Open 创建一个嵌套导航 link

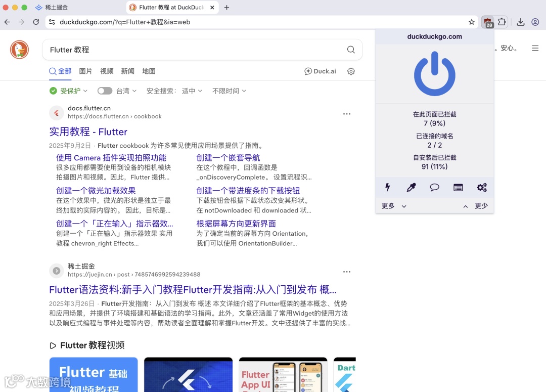[x=228, y=157]
